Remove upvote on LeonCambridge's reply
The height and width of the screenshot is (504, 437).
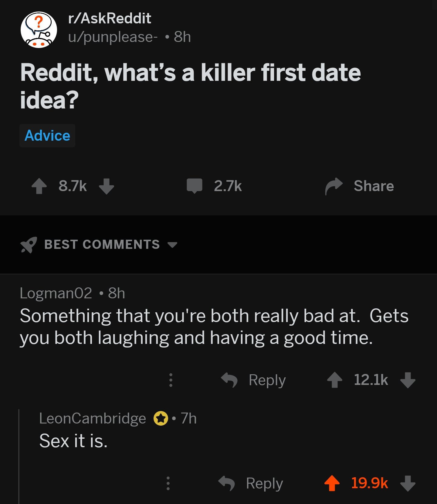point(332,483)
